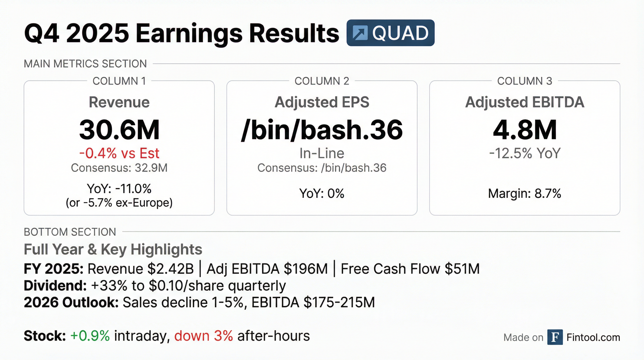Click the arrow icon in the QUAD badge
The height and width of the screenshot is (360, 644).
click(360, 33)
